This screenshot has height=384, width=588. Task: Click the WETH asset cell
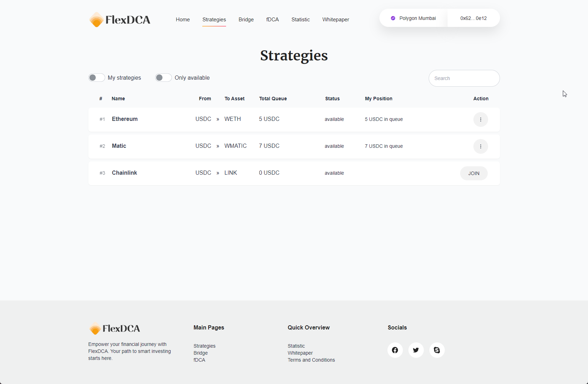[232, 119]
